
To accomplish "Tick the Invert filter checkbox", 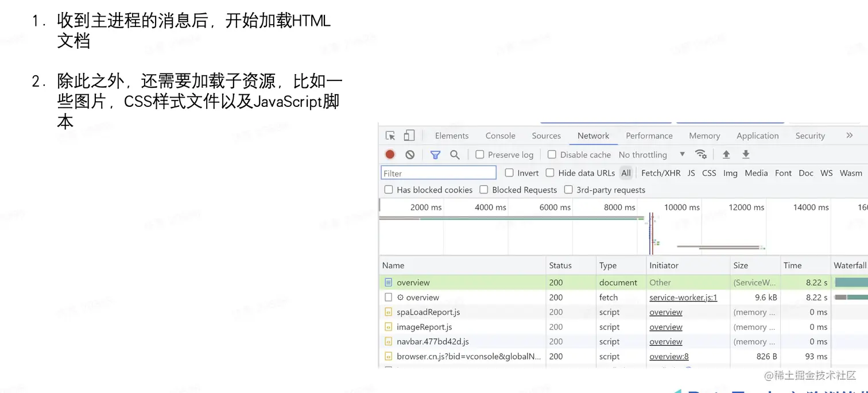I will coord(509,173).
